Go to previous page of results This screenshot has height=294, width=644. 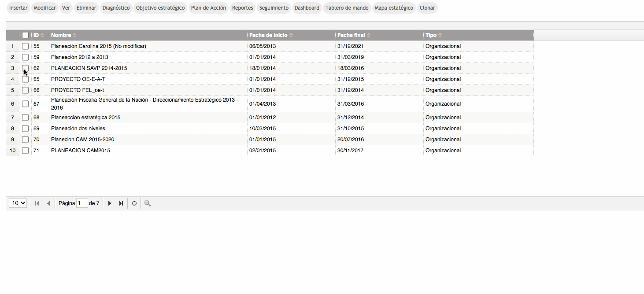tap(48, 203)
